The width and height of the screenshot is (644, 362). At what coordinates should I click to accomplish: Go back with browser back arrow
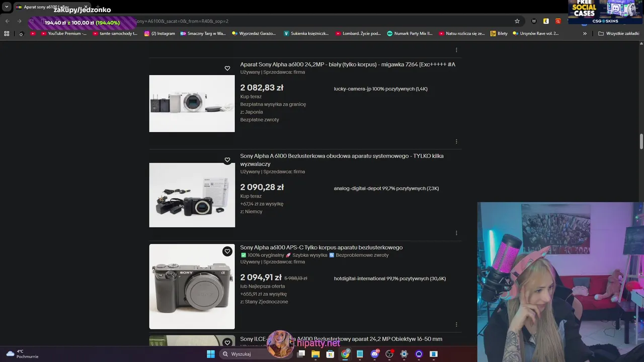click(7, 21)
